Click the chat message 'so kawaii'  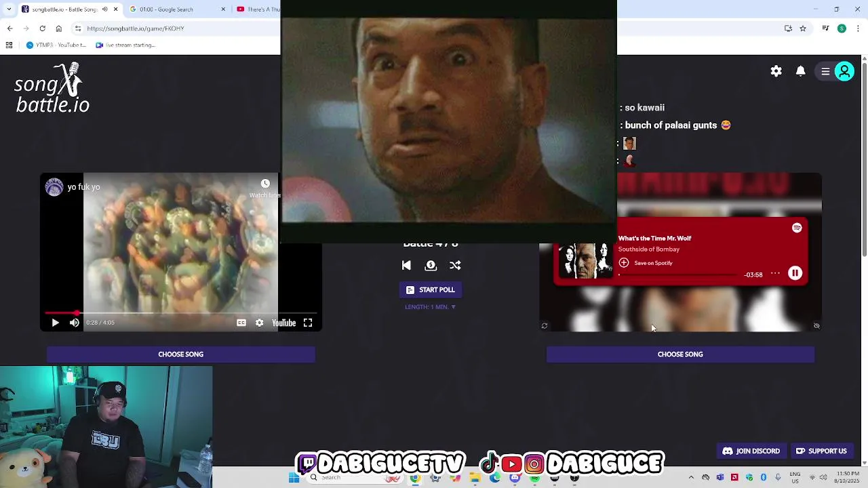tap(644, 108)
